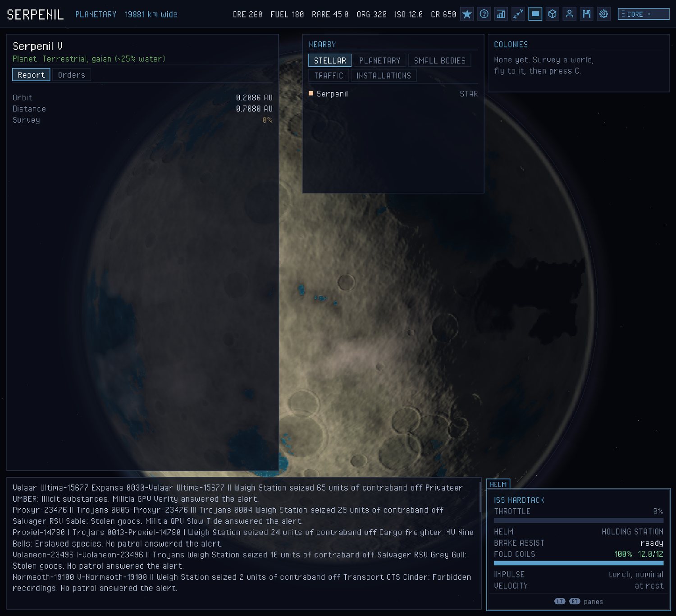Click the Fold Coils charge bar

pos(579,563)
